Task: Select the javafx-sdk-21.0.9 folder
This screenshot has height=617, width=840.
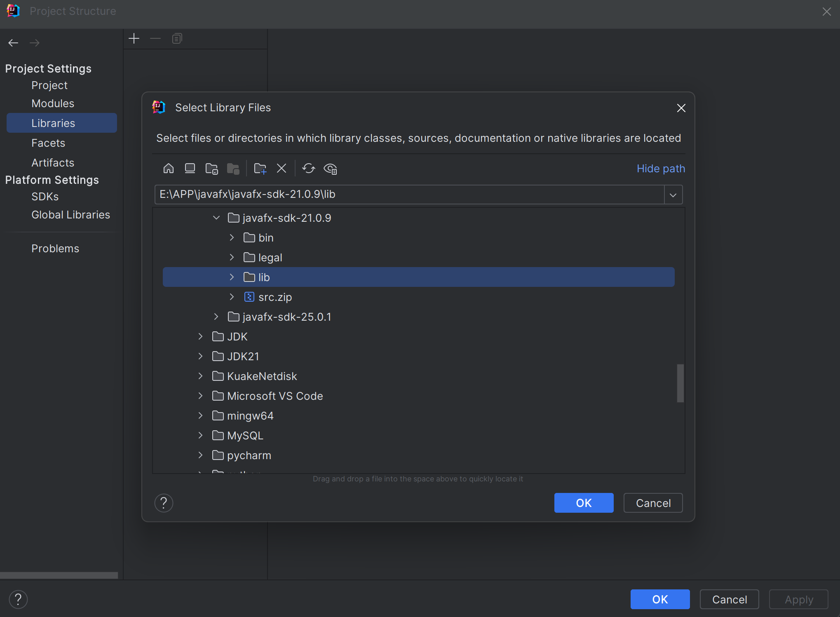Action: 419,218
